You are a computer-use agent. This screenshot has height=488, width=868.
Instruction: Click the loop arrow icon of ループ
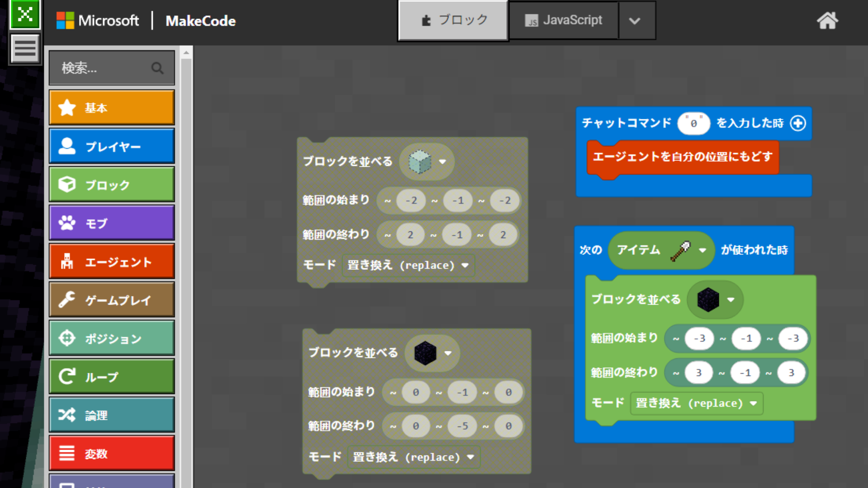[67, 376]
